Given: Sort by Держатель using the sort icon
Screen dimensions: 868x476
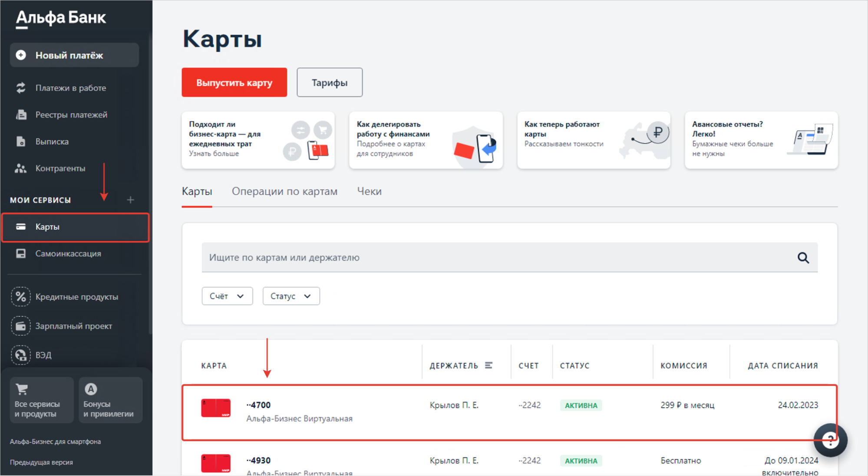Looking at the screenshot, I should 488,365.
